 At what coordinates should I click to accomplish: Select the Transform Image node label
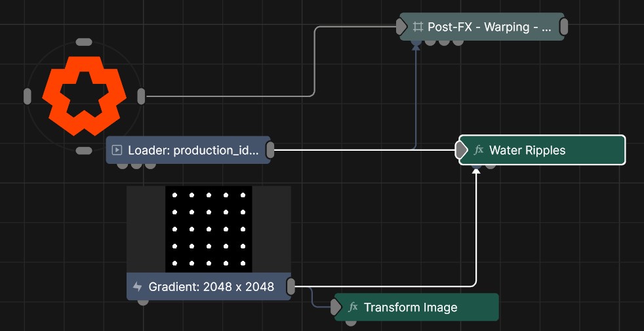point(411,307)
